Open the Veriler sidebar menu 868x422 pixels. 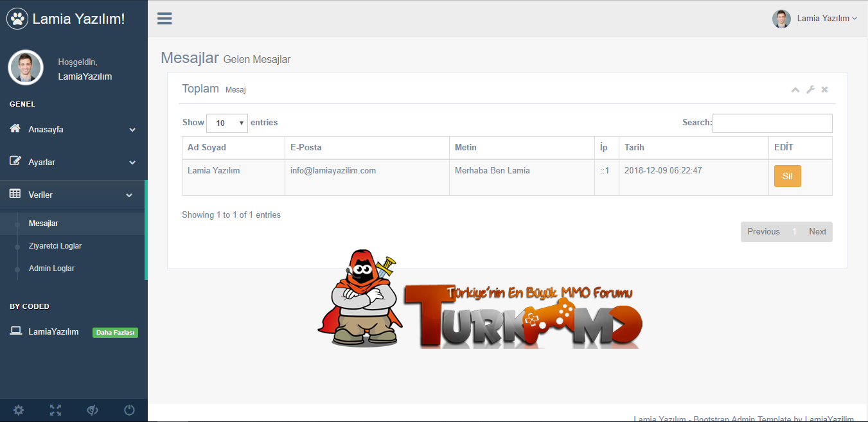click(73, 195)
